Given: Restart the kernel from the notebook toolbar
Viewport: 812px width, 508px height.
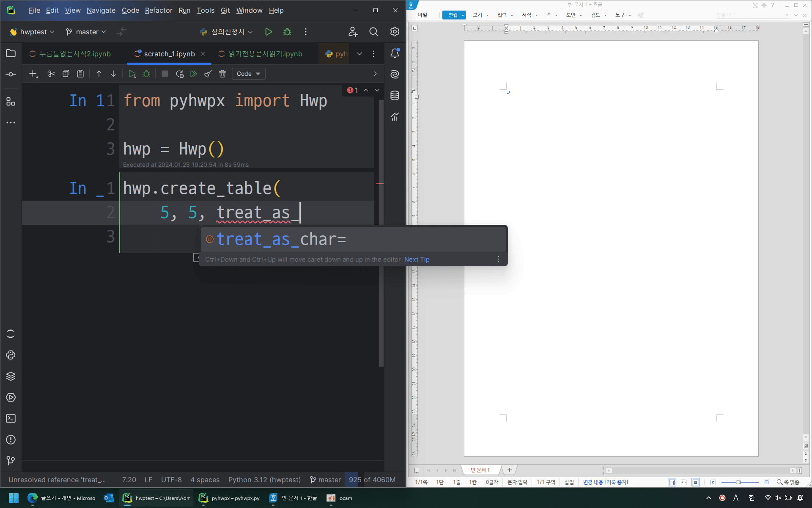Looking at the screenshot, I should (x=179, y=74).
